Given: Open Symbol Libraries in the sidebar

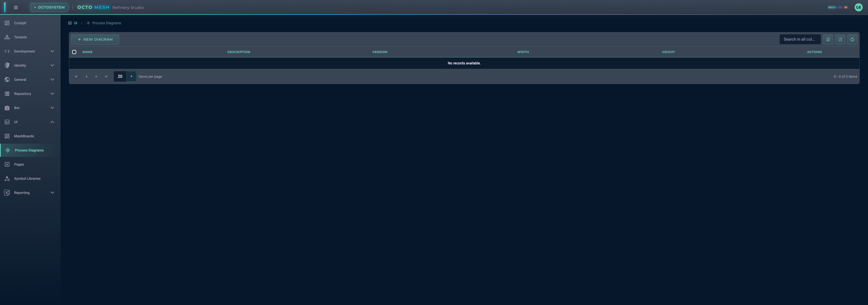Looking at the screenshot, I should tap(27, 179).
